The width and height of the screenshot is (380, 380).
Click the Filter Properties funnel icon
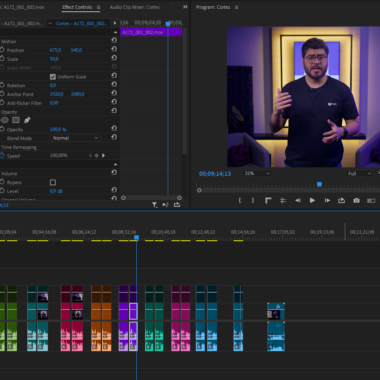pyautogui.click(x=154, y=205)
